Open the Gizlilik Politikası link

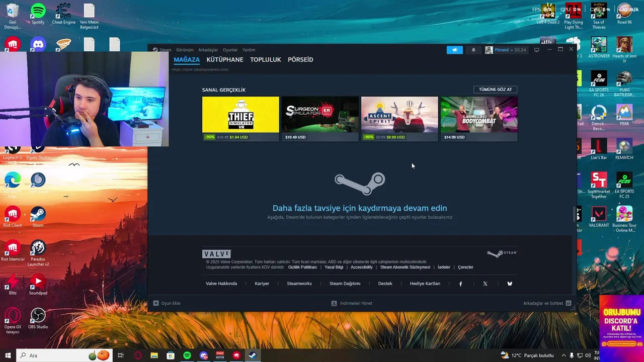tap(302, 267)
